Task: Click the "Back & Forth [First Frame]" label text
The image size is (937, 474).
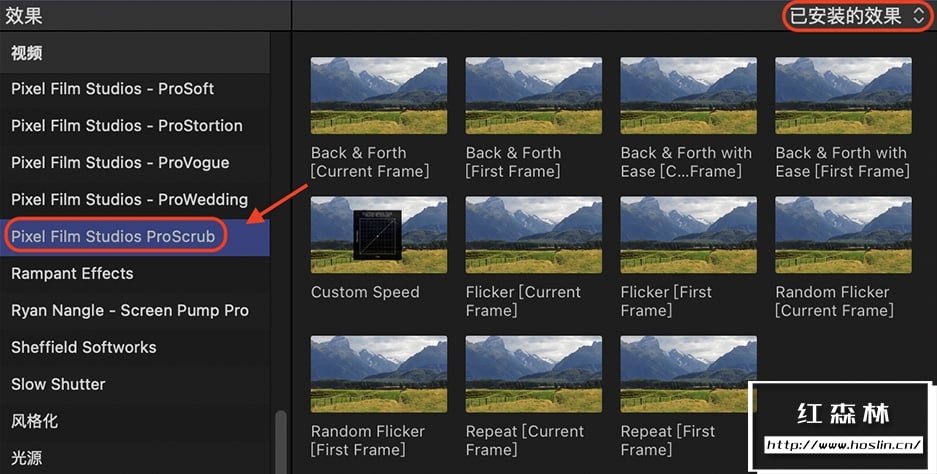Action: 513,162
